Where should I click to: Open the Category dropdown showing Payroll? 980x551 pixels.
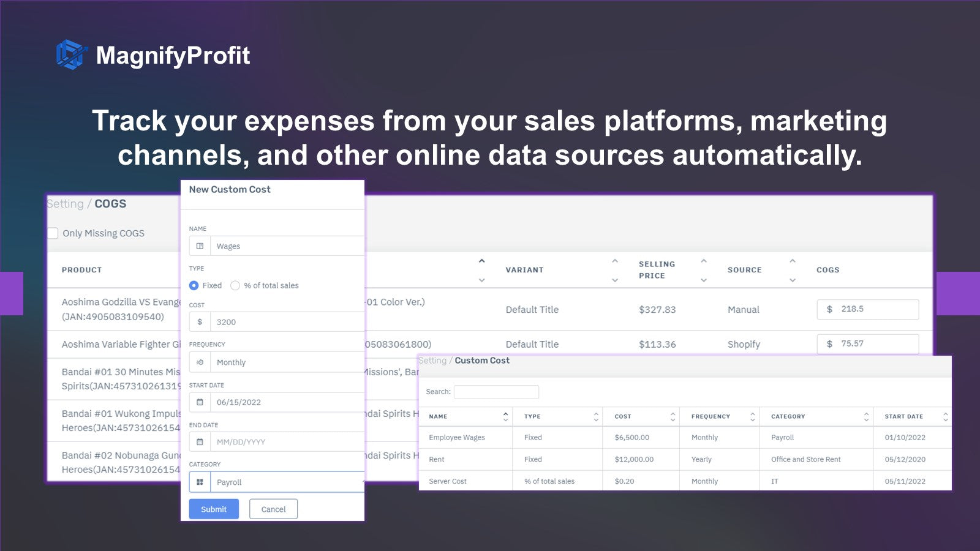(x=287, y=482)
